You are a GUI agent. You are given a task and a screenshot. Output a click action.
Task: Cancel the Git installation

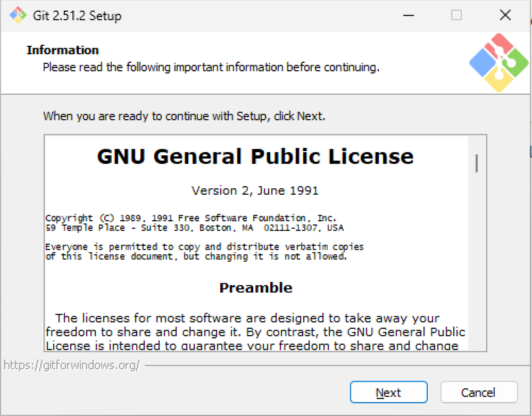point(479,392)
